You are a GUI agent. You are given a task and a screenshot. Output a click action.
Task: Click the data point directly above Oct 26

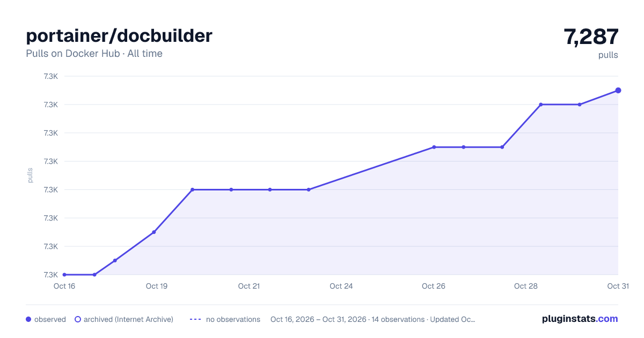(434, 147)
